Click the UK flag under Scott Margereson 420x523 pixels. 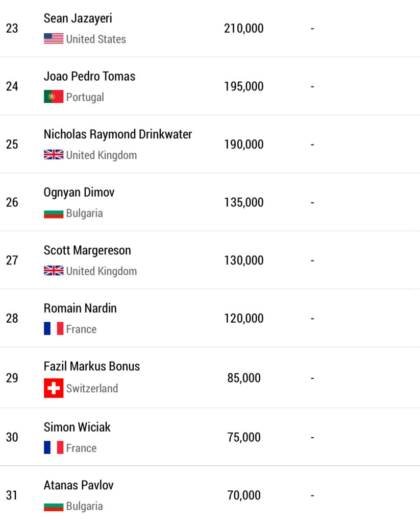point(54,271)
